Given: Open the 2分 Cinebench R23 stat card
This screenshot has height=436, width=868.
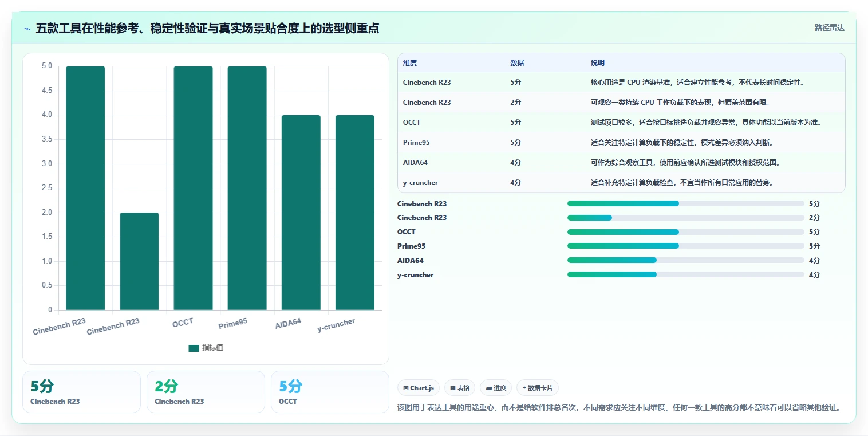Looking at the screenshot, I should tap(206, 392).
